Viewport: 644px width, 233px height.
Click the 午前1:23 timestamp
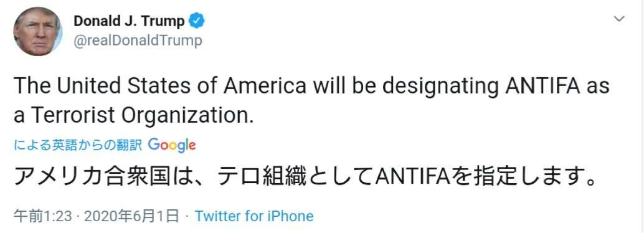click(43, 216)
